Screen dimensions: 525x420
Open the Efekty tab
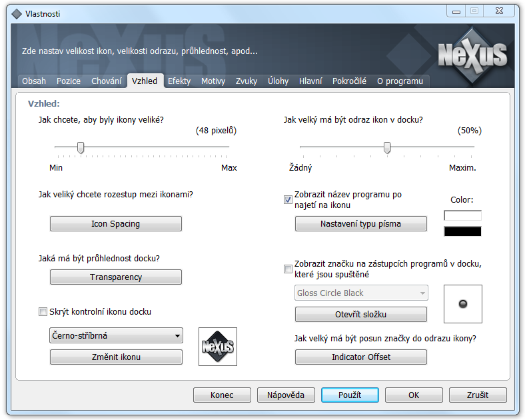coord(179,81)
